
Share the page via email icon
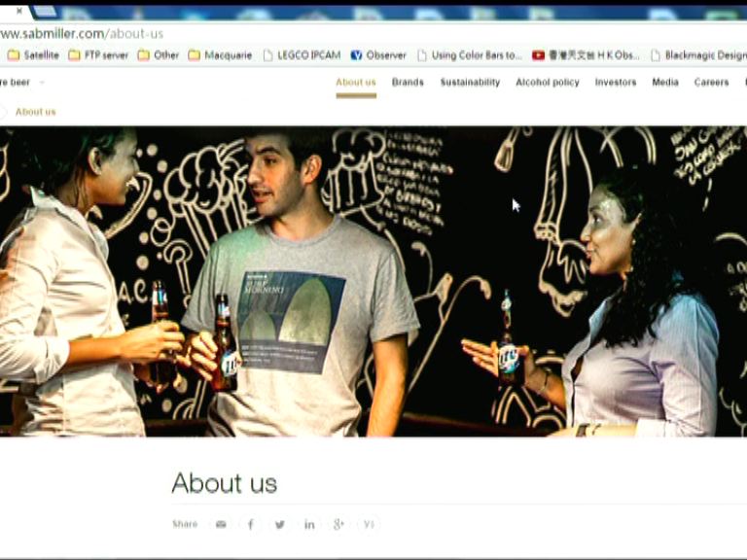pyautogui.click(x=221, y=525)
